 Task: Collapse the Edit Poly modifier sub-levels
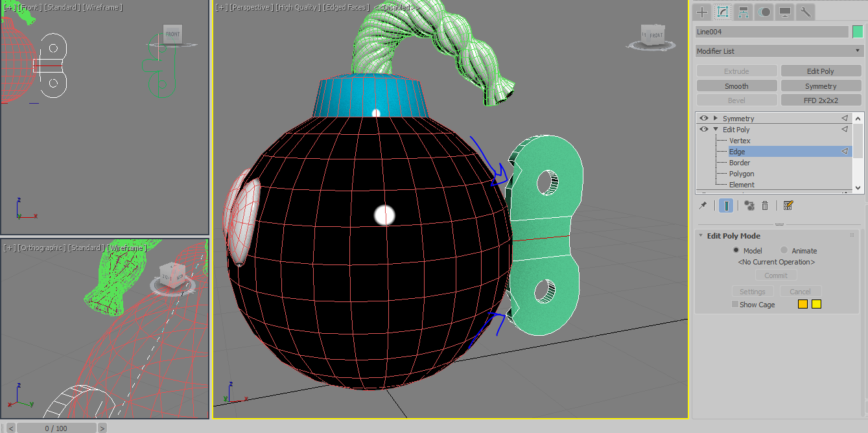(716, 130)
